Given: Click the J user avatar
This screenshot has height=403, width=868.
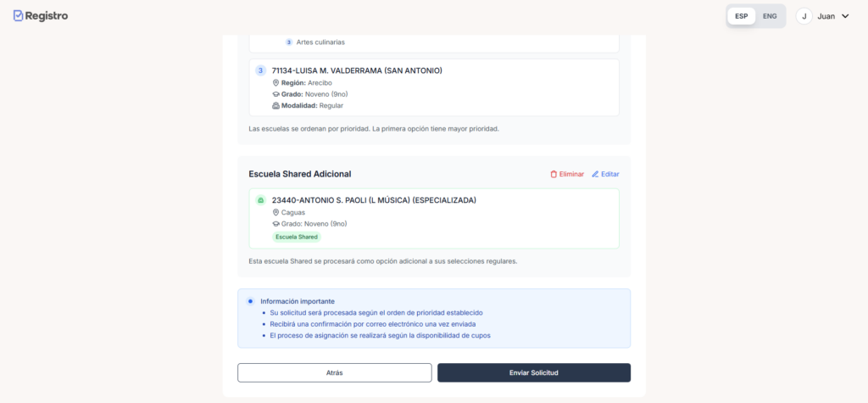Looking at the screenshot, I should pyautogui.click(x=804, y=16).
